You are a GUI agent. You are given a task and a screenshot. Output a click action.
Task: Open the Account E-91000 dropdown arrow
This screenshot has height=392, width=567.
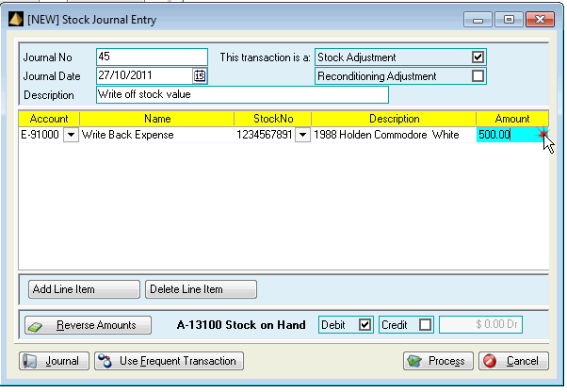click(71, 135)
